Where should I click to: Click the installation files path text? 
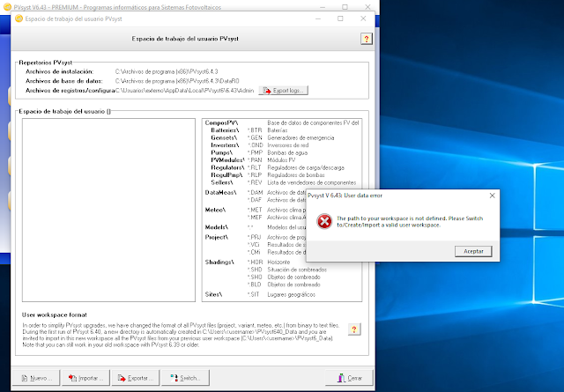pos(167,71)
